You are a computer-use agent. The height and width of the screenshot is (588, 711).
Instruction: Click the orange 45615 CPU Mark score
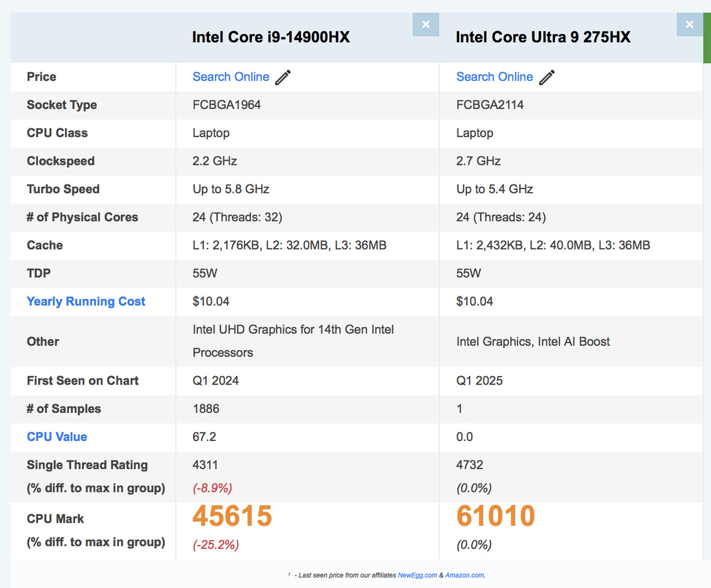tap(232, 516)
